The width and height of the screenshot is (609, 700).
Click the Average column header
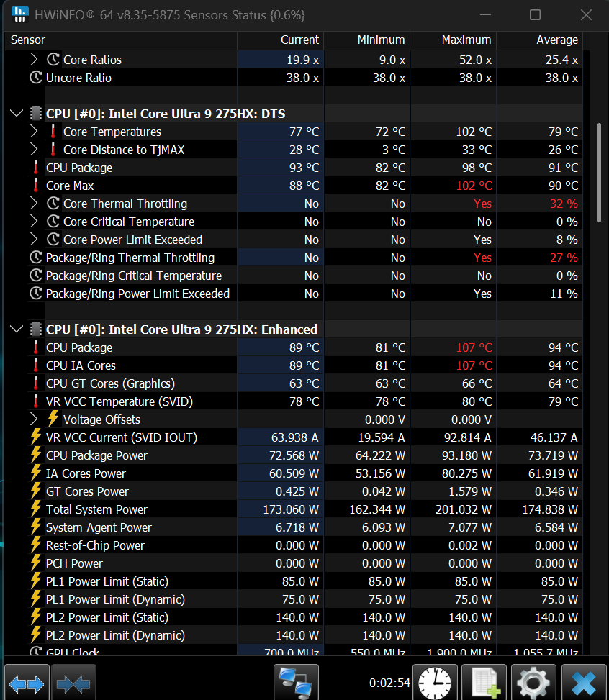[540, 40]
